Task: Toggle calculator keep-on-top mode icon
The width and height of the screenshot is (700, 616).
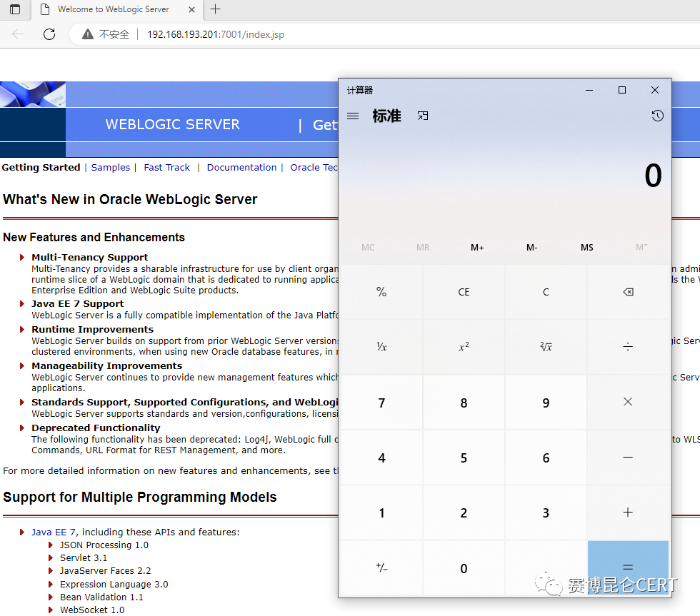Action: (422, 116)
